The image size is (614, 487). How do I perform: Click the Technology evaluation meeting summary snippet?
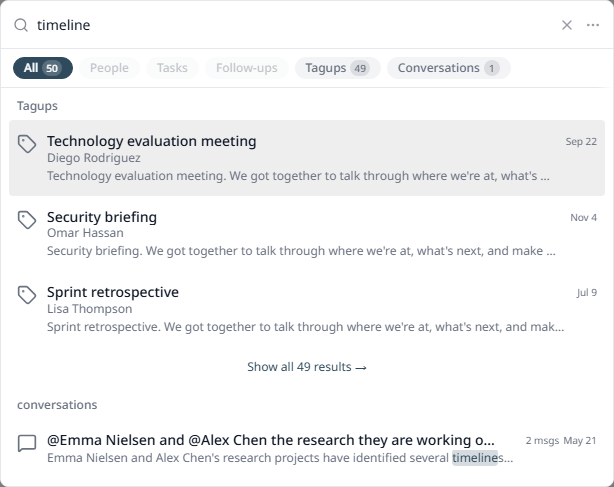298,176
